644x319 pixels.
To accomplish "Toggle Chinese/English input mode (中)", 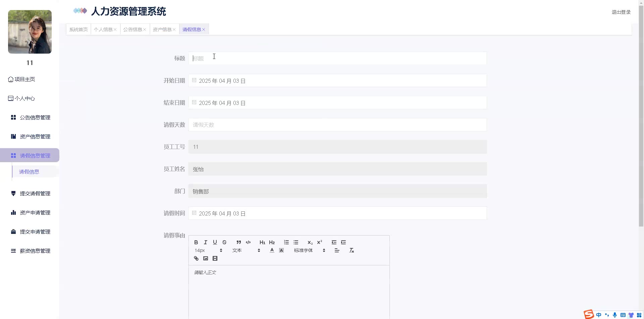I will pos(599,315).
